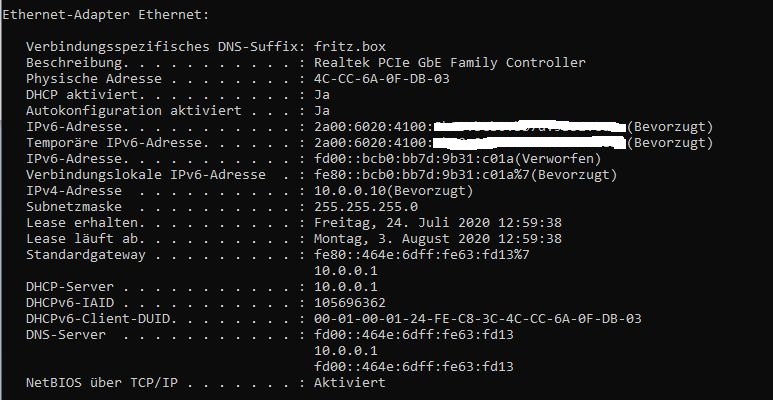Click the 'Ja' value after Autokonfiguration aktiviert
This screenshot has width=773, height=400.
pyautogui.click(x=322, y=110)
